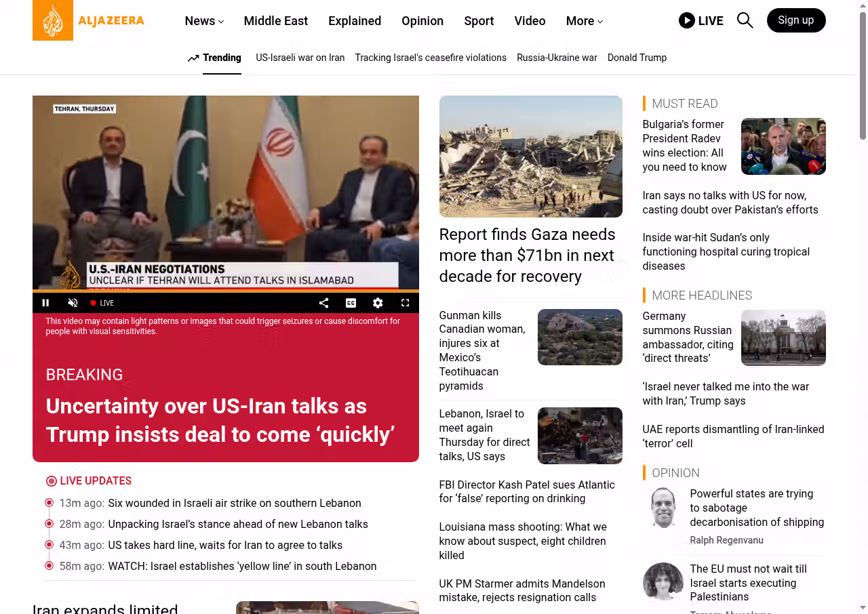Toggle closed captions on video
This screenshot has width=868, height=614.
point(351,303)
